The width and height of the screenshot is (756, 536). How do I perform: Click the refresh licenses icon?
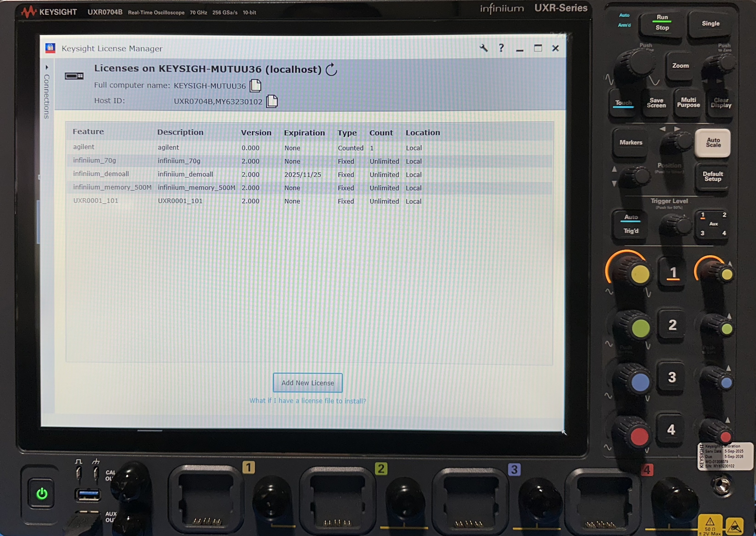pyautogui.click(x=331, y=69)
